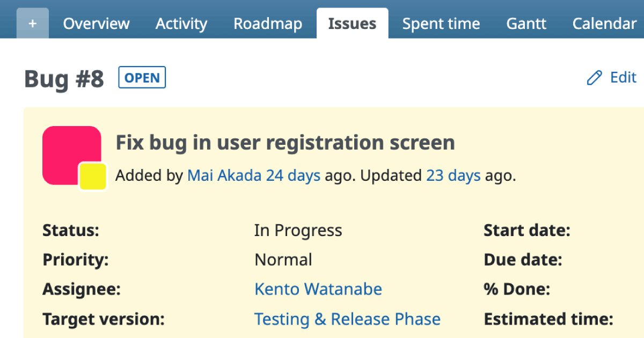Select the Issues tab
This screenshot has height=338, width=644.
click(x=352, y=23)
